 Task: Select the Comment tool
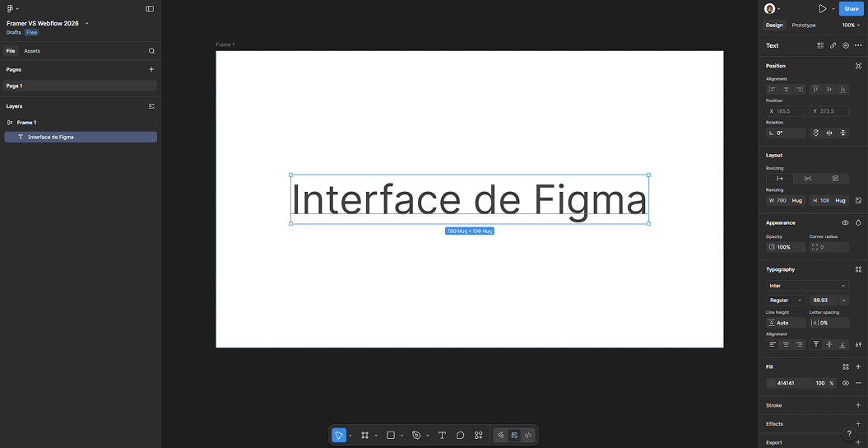pos(460,436)
